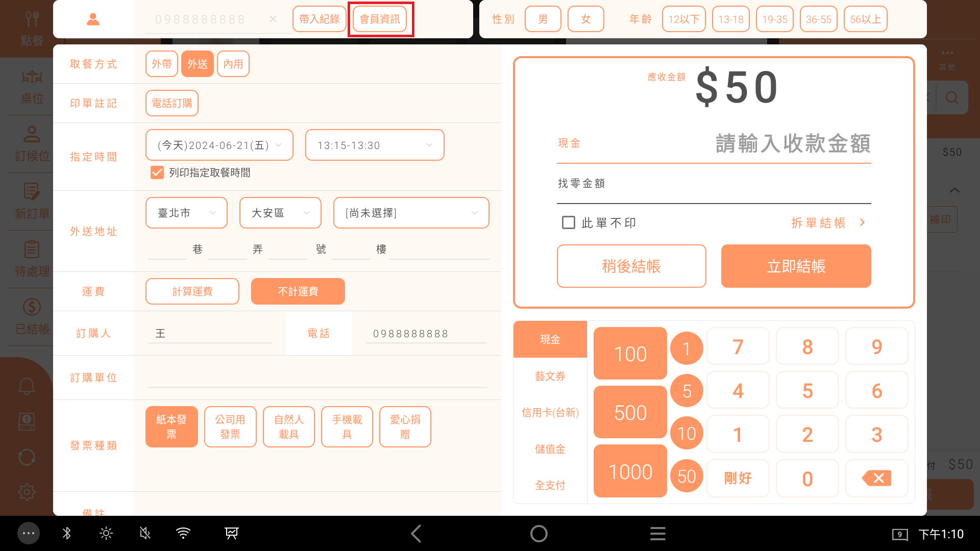
Task: Click the Bluetooth icon in system bar
Action: tap(66, 534)
